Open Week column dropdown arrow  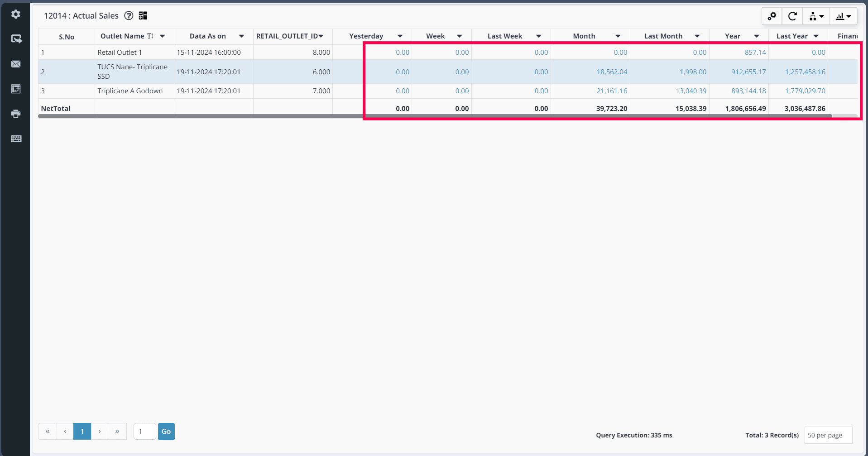(x=459, y=36)
